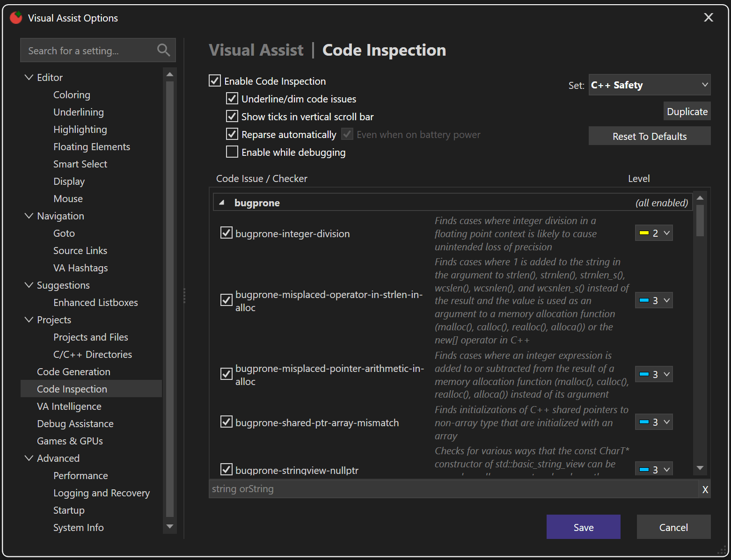Open System Info page

click(x=79, y=527)
